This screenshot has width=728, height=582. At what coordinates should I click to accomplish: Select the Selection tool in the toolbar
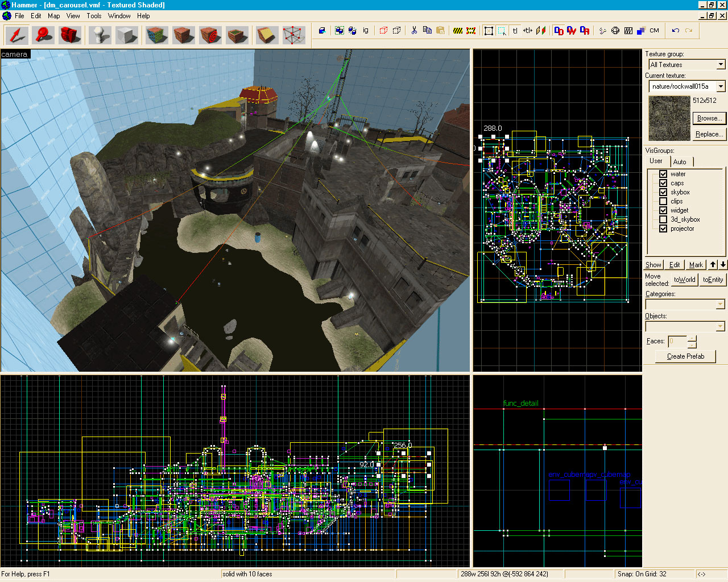[x=16, y=34]
